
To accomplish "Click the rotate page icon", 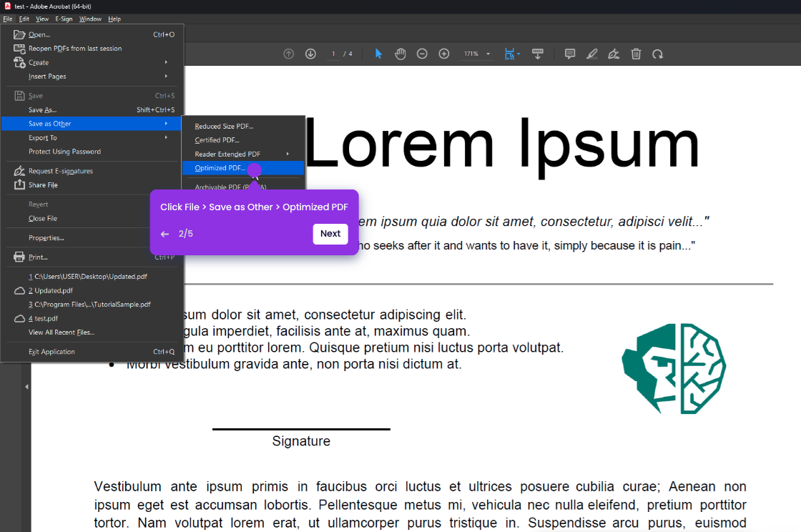I will pyautogui.click(x=657, y=54).
